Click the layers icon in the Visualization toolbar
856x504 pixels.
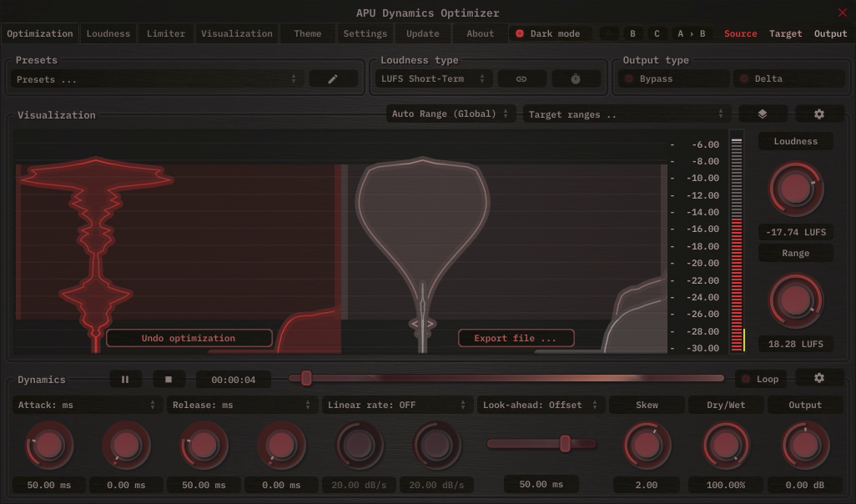point(763,113)
